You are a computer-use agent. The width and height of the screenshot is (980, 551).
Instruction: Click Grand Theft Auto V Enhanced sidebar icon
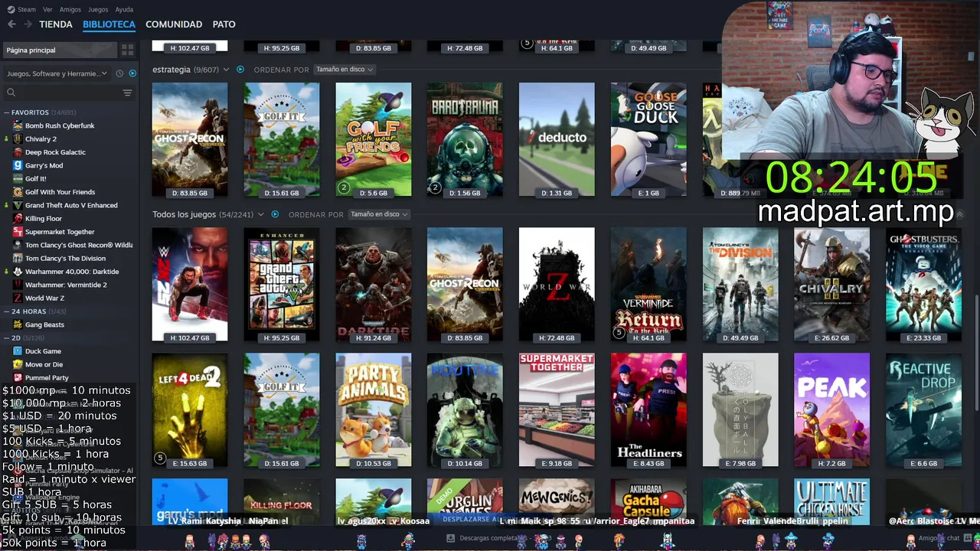pyautogui.click(x=18, y=205)
